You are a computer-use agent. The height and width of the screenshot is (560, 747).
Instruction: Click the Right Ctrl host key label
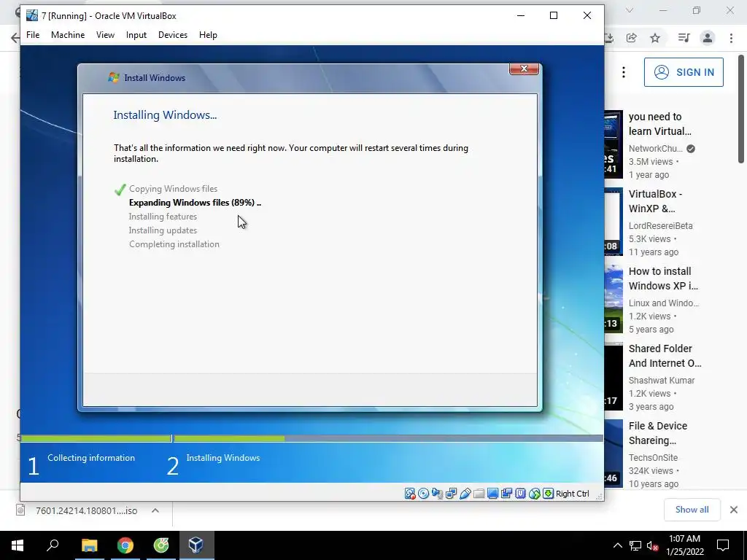(x=573, y=494)
